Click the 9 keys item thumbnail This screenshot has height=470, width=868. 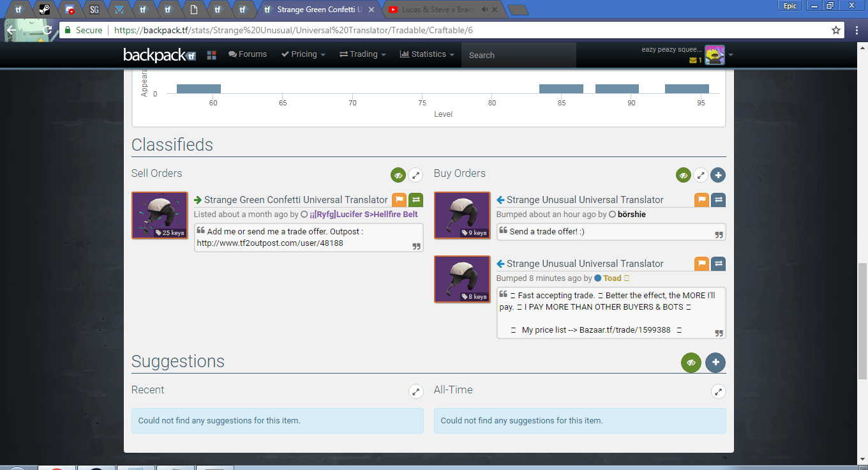pos(462,215)
